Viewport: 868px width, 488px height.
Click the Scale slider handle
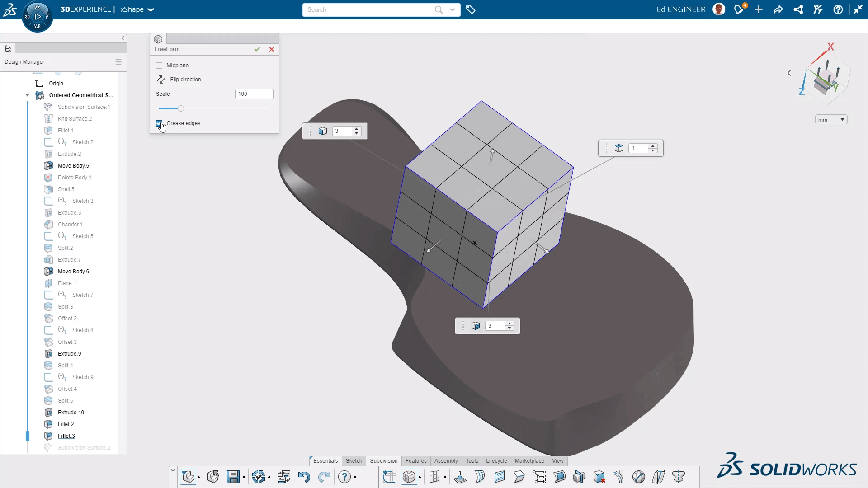tap(181, 108)
